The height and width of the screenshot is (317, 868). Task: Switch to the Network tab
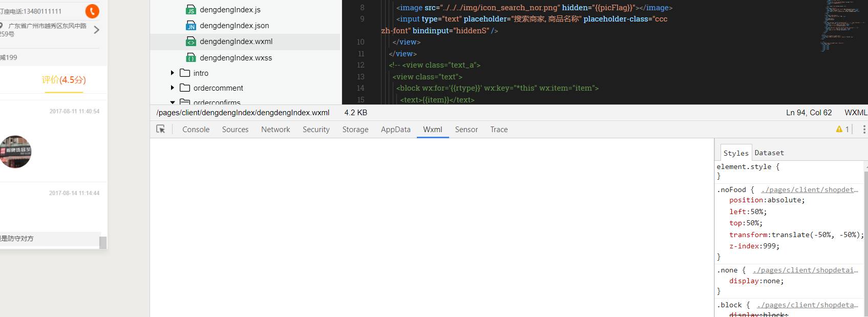276,130
